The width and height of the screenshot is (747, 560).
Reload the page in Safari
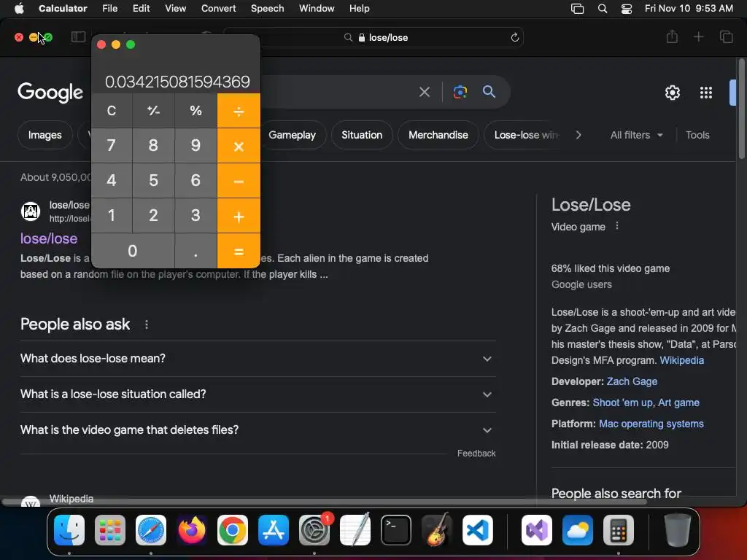[514, 37]
